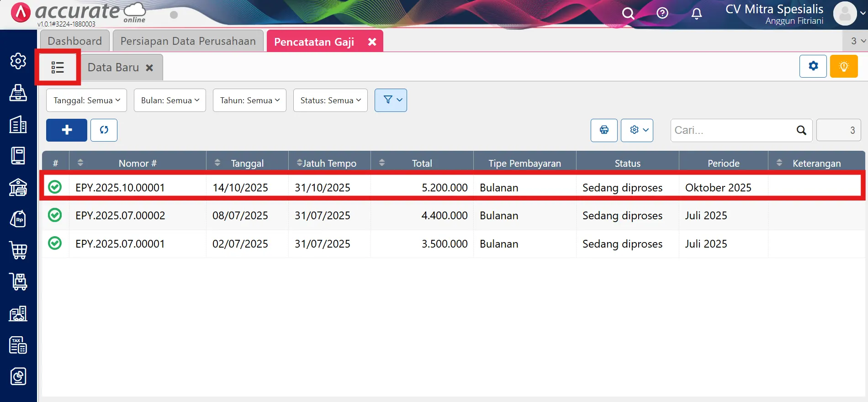Open the Status: Semua dropdown
Viewport: 868px width, 402px height.
(x=330, y=100)
